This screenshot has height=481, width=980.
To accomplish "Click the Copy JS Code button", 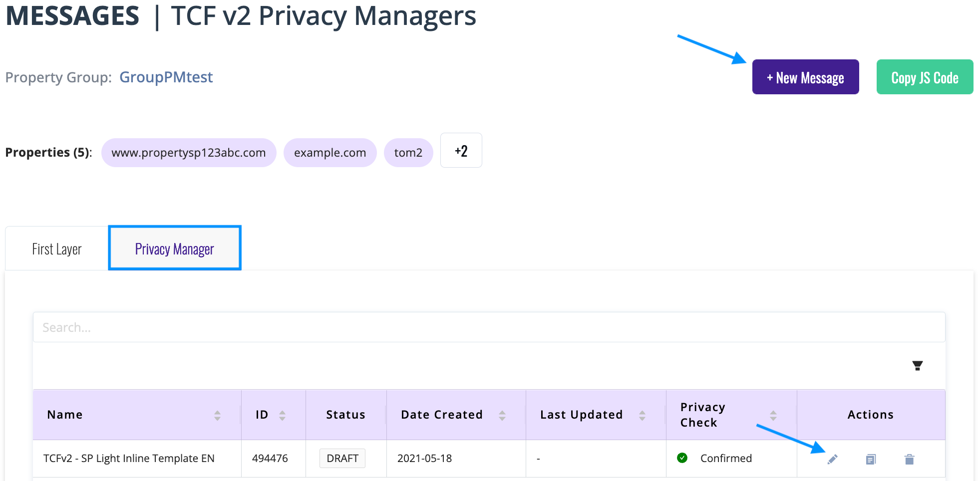I will [925, 77].
